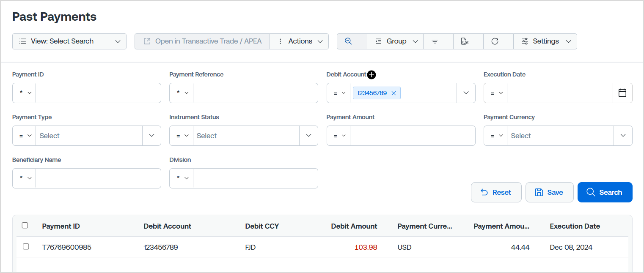Change the Division operator dropdown

[x=182, y=178]
